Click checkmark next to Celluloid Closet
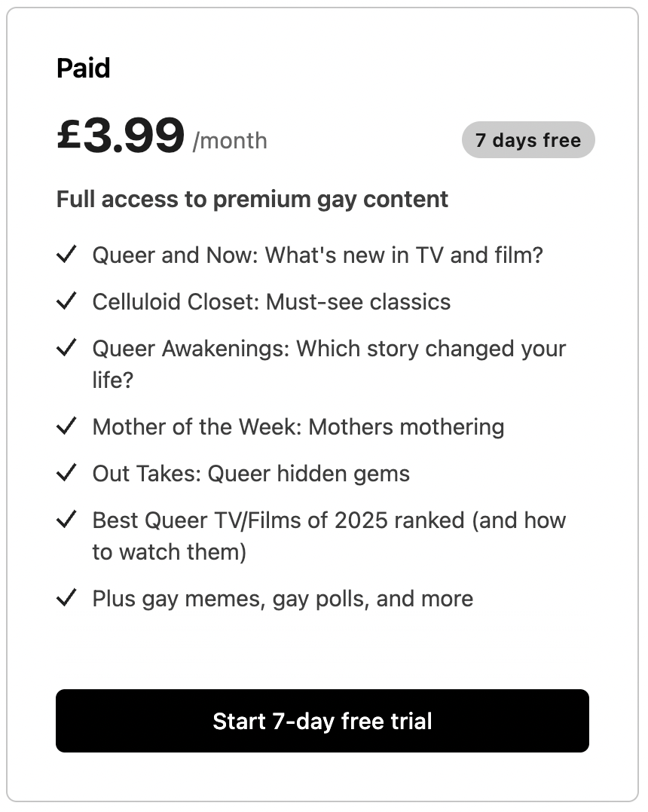The image size is (648, 812). pyautogui.click(x=67, y=302)
